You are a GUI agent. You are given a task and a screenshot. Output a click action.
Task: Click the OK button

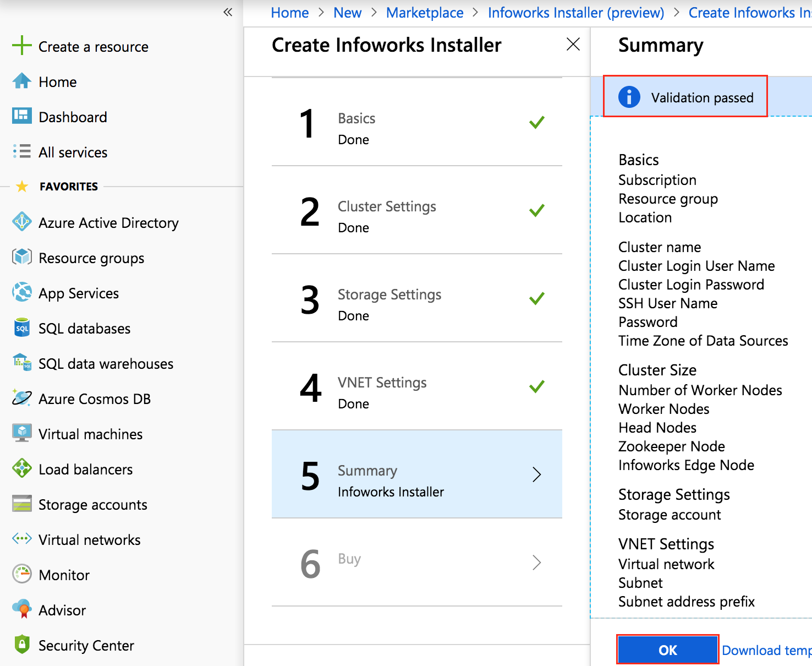[x=668, y=650]
